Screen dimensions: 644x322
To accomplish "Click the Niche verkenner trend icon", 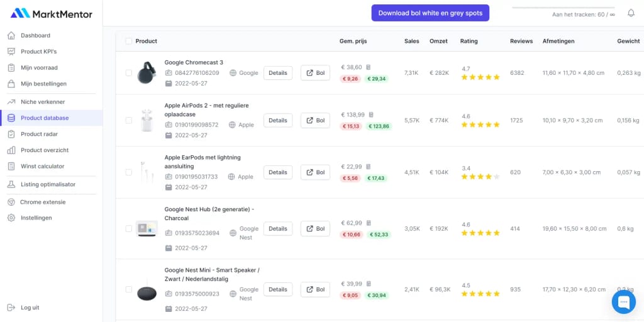I will click(11, 102).
